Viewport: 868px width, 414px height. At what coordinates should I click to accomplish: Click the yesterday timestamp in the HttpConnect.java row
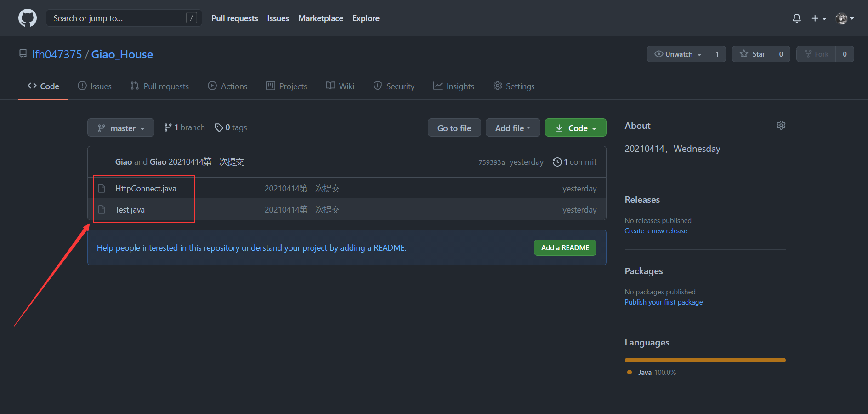tap(579, 189)
